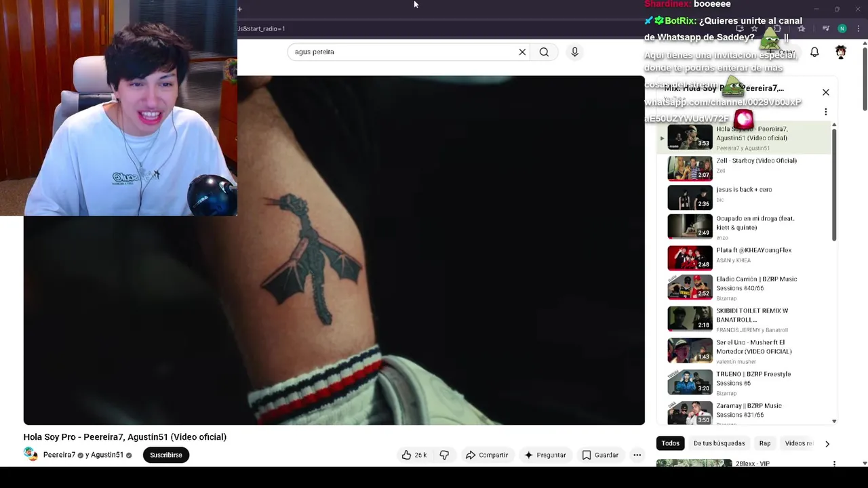Open a new browser tab

click(x=239, y=9)
